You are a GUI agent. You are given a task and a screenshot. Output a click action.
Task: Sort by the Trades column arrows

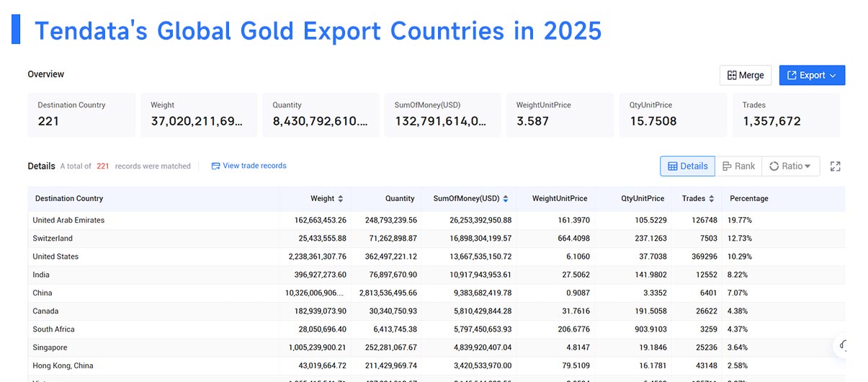(x=712, y=198)
